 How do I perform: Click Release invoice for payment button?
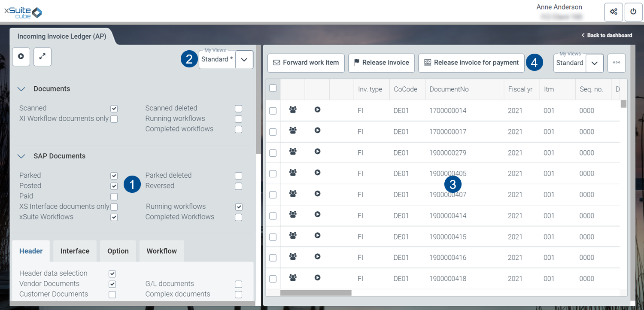click(x=471, y=63)
